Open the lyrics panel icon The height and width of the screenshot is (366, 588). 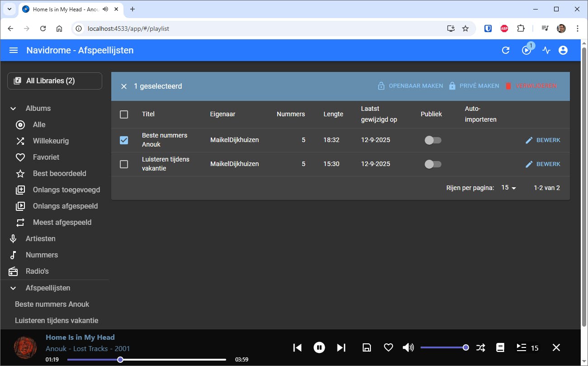click(x=500, y=347)
